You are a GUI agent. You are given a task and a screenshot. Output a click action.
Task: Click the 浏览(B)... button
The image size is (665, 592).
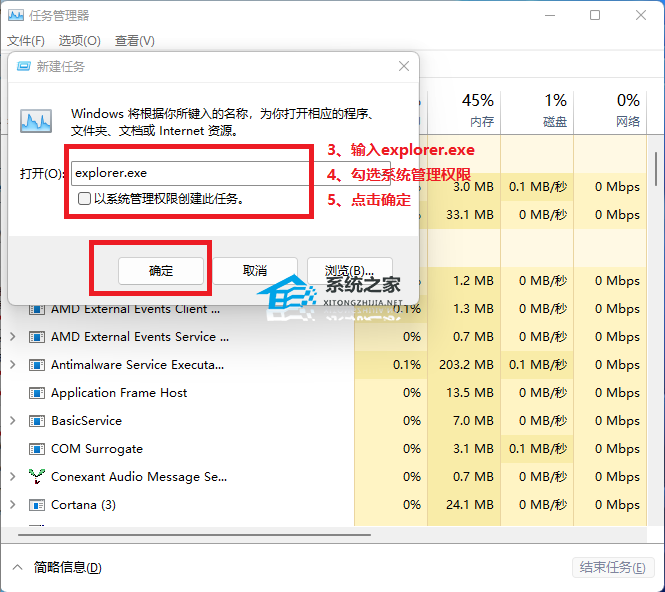[349, 271]
